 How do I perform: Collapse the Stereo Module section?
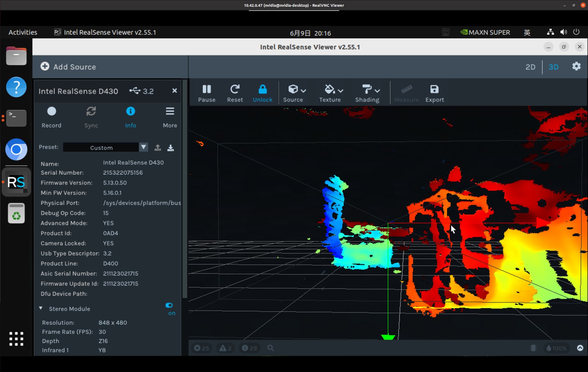pyautogui.click(x=41, y=308)
